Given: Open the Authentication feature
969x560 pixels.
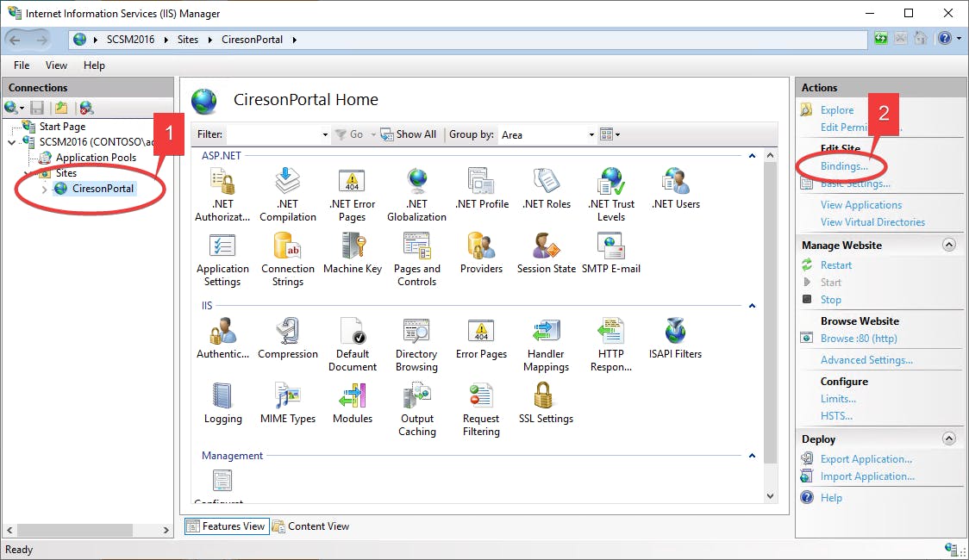Looking at the screenshot, I should (x=222, y=338).
